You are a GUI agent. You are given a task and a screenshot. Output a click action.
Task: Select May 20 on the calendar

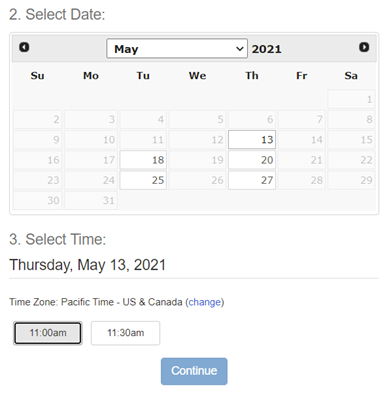(252, 160)
